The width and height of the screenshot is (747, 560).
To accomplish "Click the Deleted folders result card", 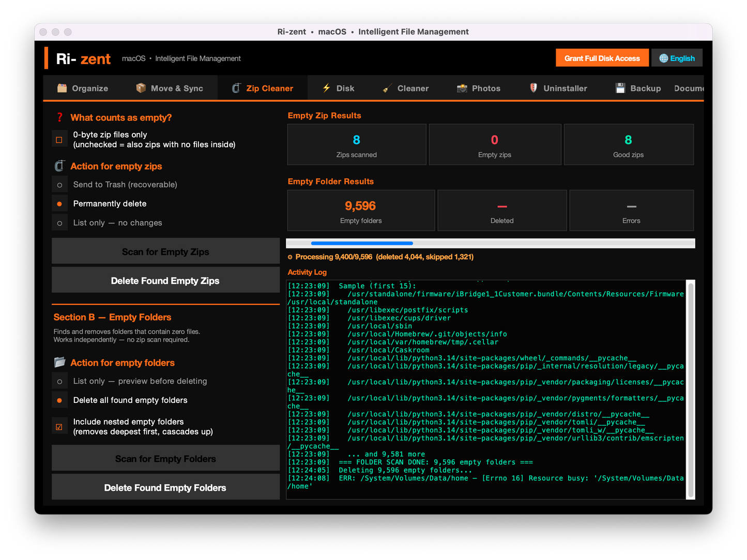I will coord(502,210).
